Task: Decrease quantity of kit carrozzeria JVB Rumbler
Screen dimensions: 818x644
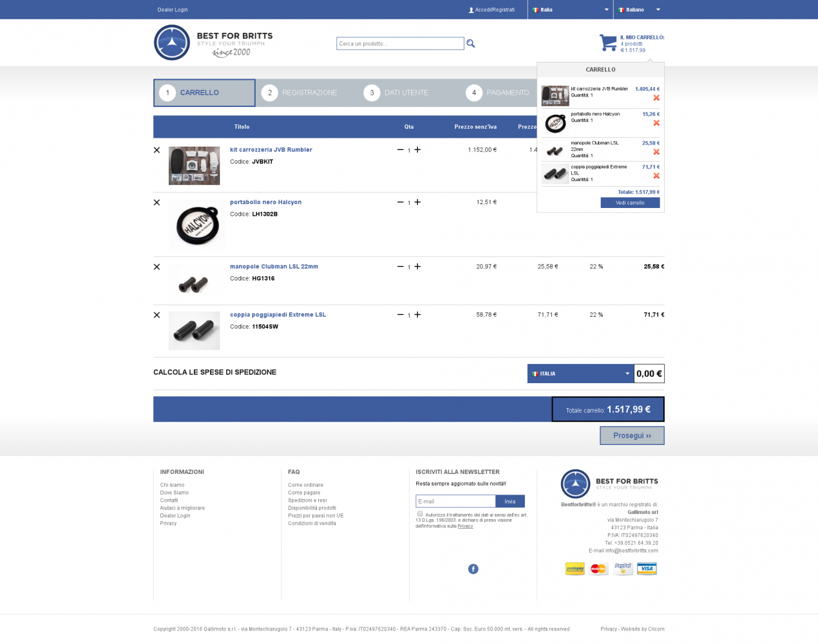Action: [400, 149]
